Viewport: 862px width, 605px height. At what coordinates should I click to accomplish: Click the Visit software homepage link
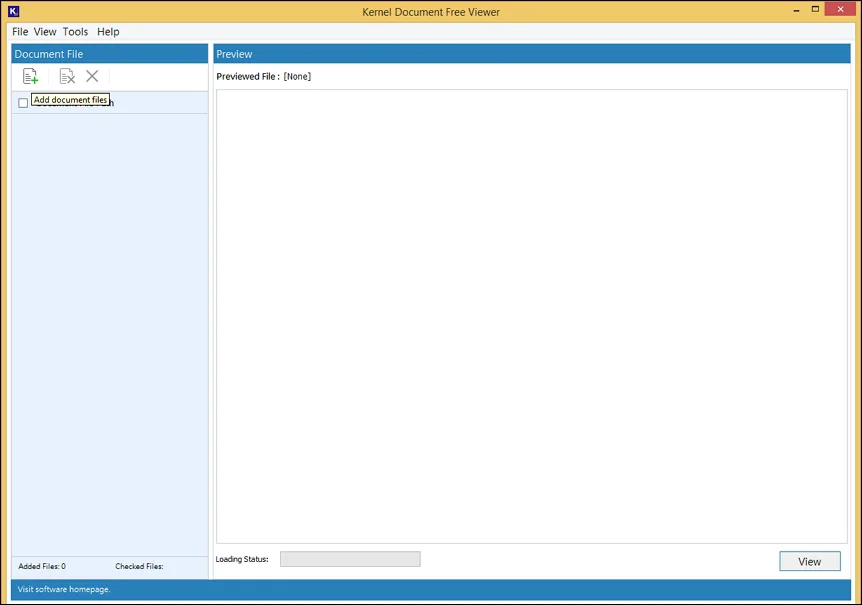[x=64, y=589]
